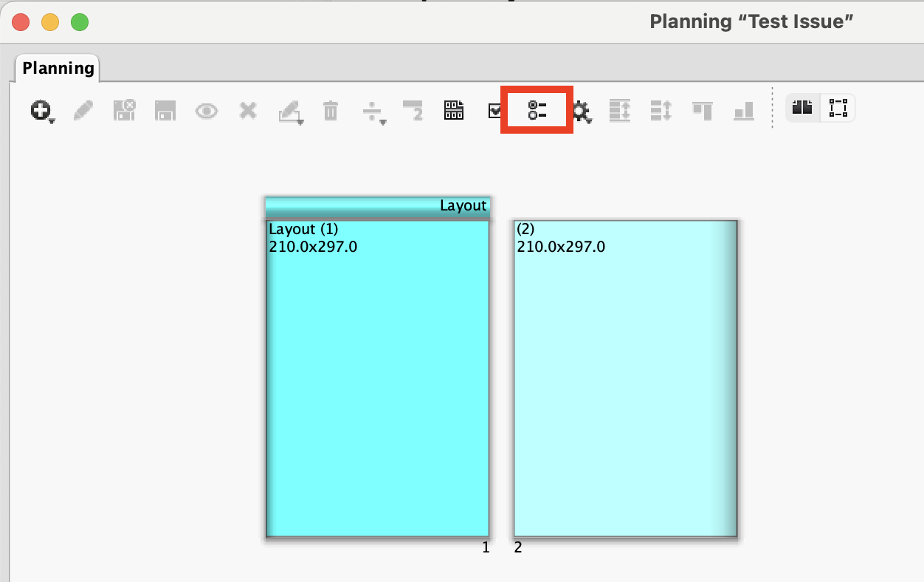Open the gear settings dropdown
This screenshot has width=924, height=582.
click(x=582, y=112)
